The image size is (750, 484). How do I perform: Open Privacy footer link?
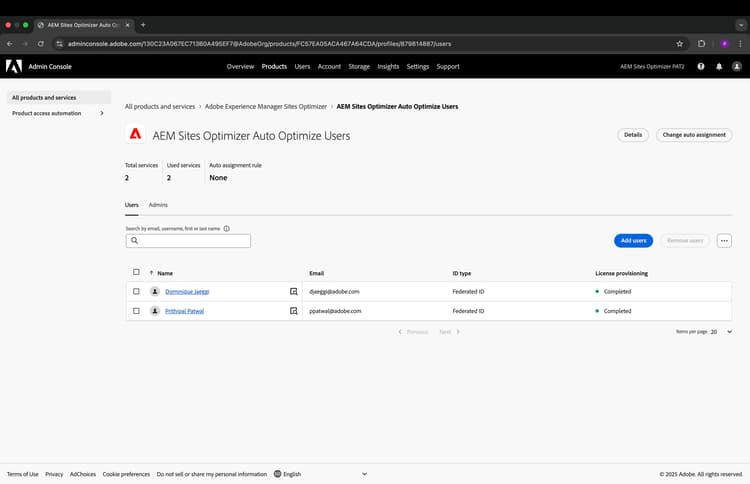[x=54, y=474]
